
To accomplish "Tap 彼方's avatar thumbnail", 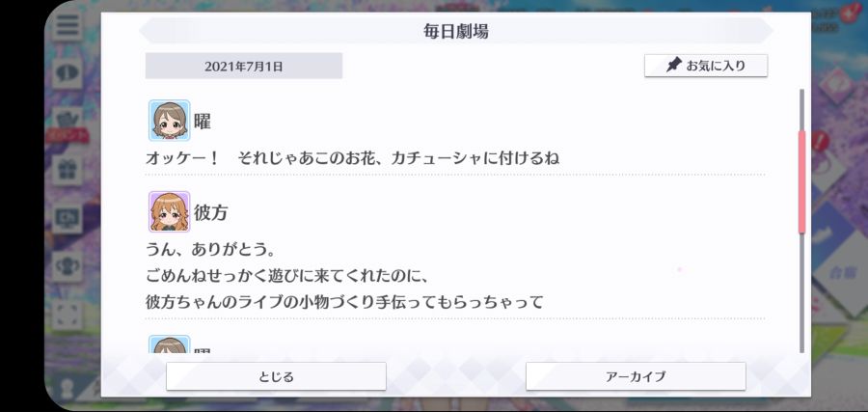I will pos(170,211).
